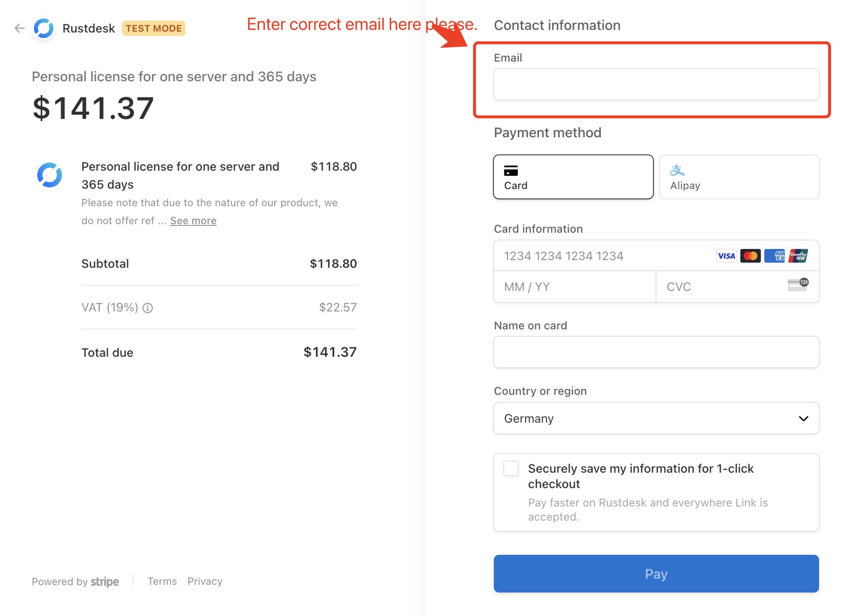Viewport: 861px width, 616px height.
Task: Open the Privacy link in the footer
Action: coord(205,581)
